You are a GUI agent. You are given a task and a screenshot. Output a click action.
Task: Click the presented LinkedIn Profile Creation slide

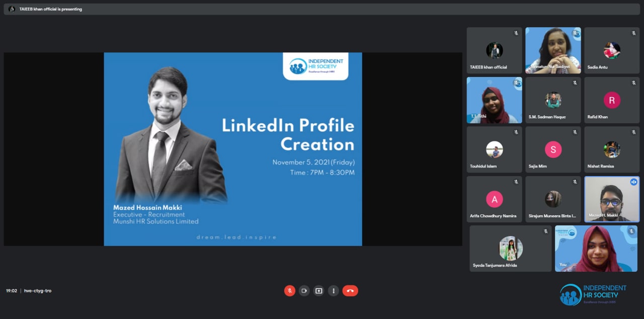tap(233, 149)
